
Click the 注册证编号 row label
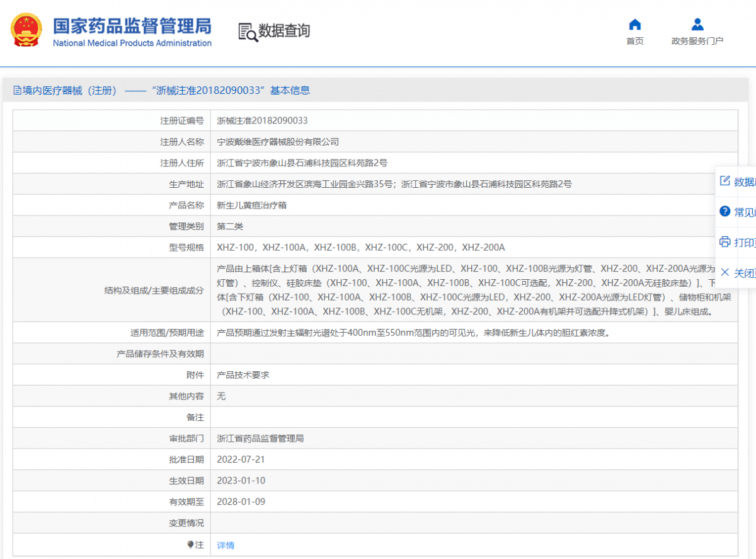point(182,120)
